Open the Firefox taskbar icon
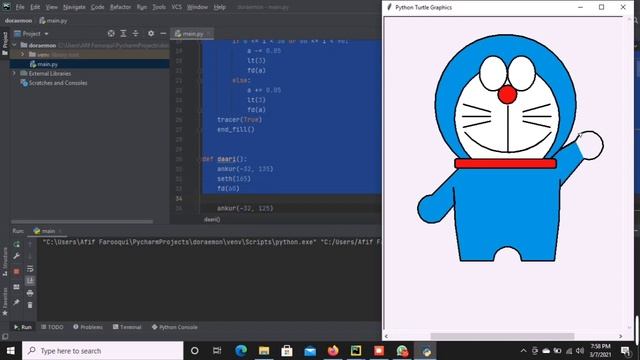Image resolution: width=640 pixels, height=360 pixels. [333, 351]
